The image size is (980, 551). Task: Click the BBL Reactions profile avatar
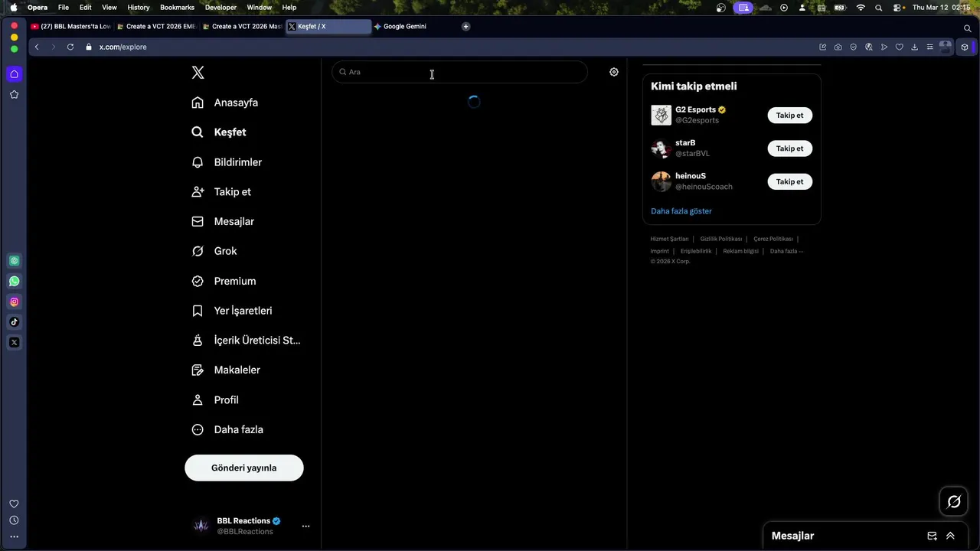pyautogui.click(x=201, y=526)
